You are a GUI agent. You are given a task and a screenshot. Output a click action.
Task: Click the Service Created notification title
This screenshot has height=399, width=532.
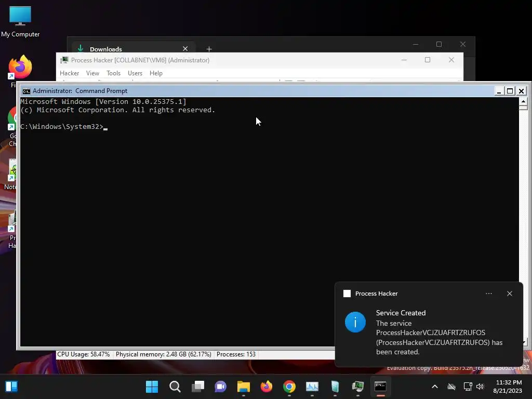(x=401, y=313)
